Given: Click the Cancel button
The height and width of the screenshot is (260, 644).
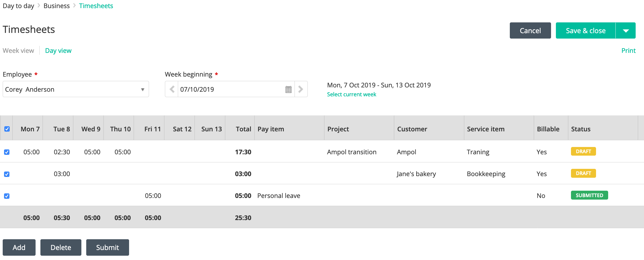Looking at the screenshot, I should pos(530,30).
